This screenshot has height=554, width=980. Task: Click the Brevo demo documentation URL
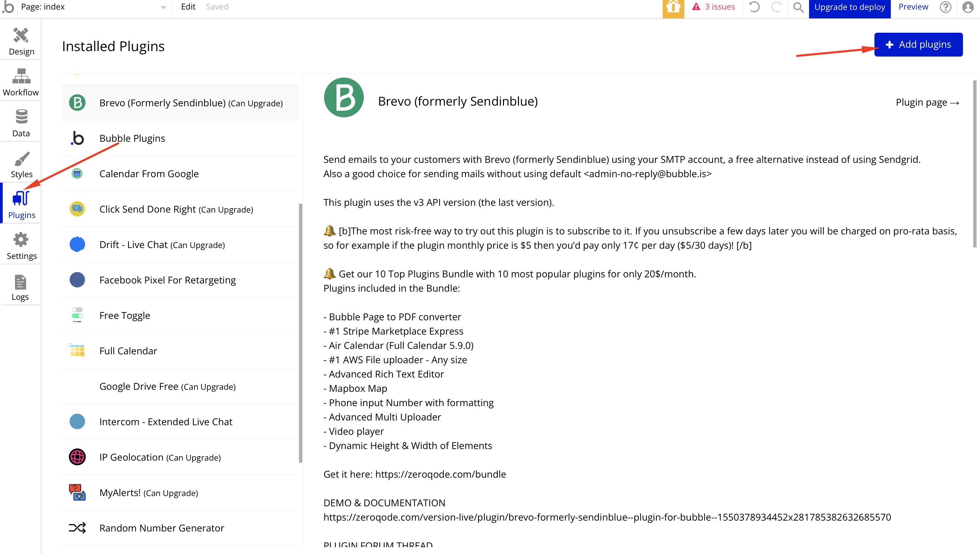(x=607, y=517)
